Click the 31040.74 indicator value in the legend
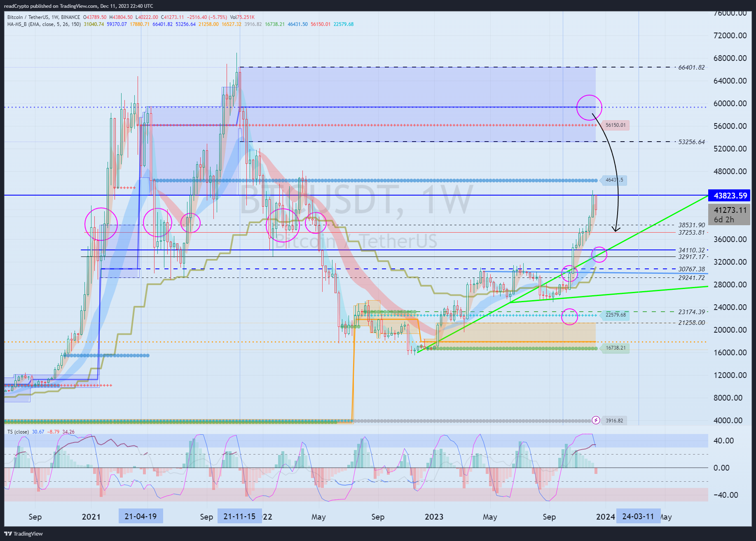Screen dimensions: 756x541 [94, 24]
